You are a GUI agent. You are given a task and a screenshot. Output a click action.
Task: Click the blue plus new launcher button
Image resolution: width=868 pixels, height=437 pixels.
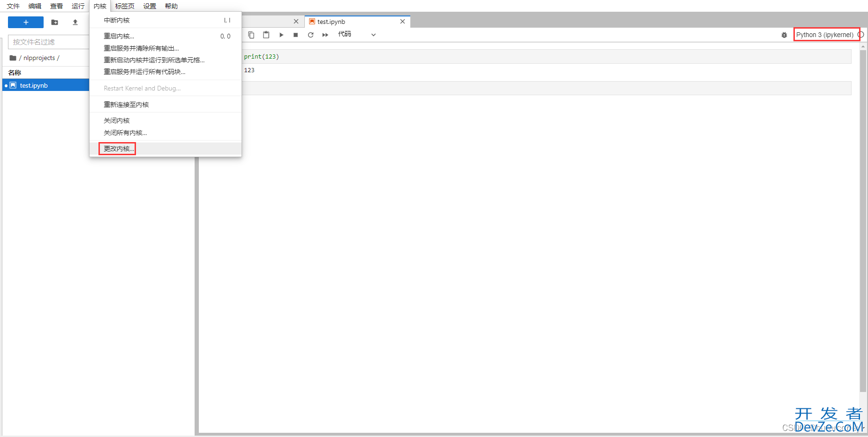pos(26,22)
